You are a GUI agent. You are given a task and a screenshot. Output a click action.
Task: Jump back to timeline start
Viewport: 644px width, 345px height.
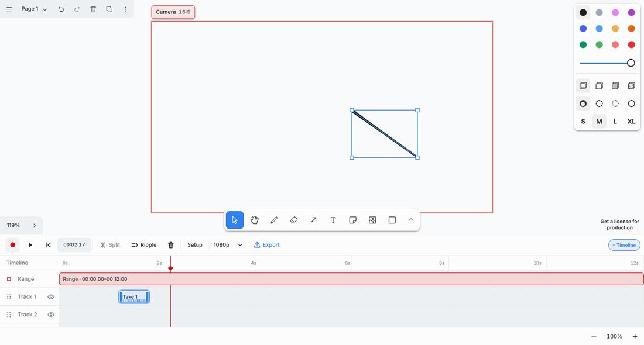pos(48,245)
